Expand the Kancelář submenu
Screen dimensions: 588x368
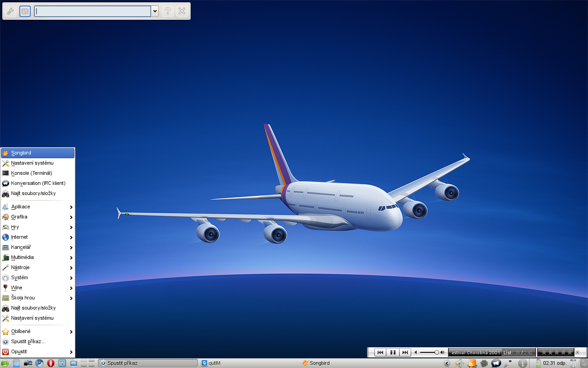click(x=38, y=247)
